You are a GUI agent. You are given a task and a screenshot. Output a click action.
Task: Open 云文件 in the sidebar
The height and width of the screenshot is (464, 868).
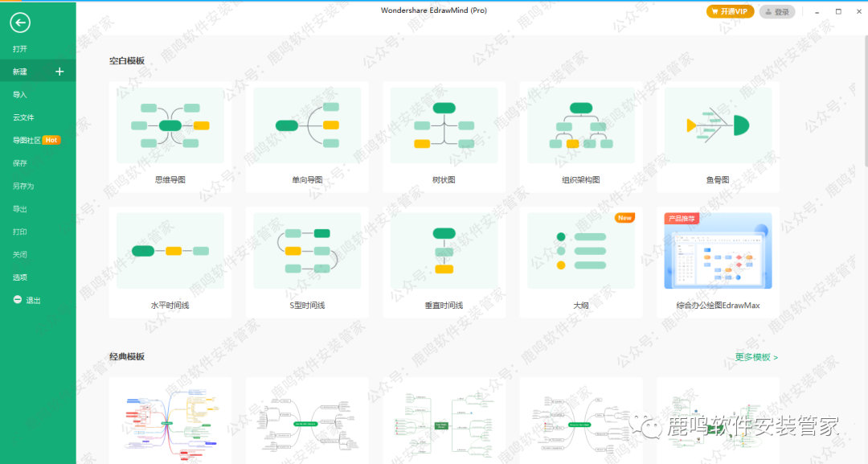[x=23, y=117]
